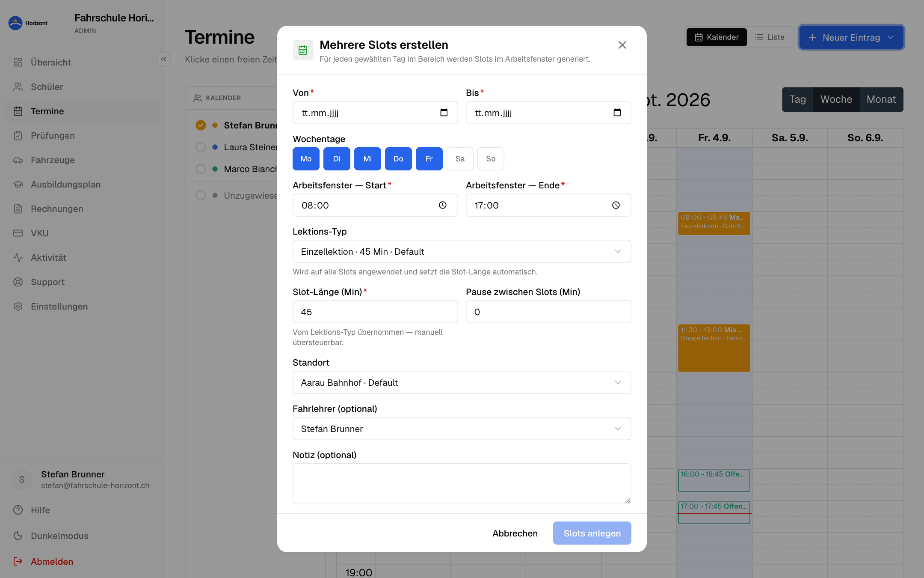The image size is (924, 578).
Task: Open the Lektions-Typ dropdown
Action: 462,251
